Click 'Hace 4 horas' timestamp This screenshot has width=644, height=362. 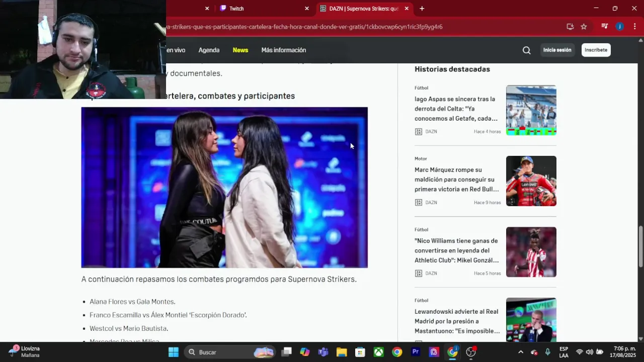click(487, 132)
